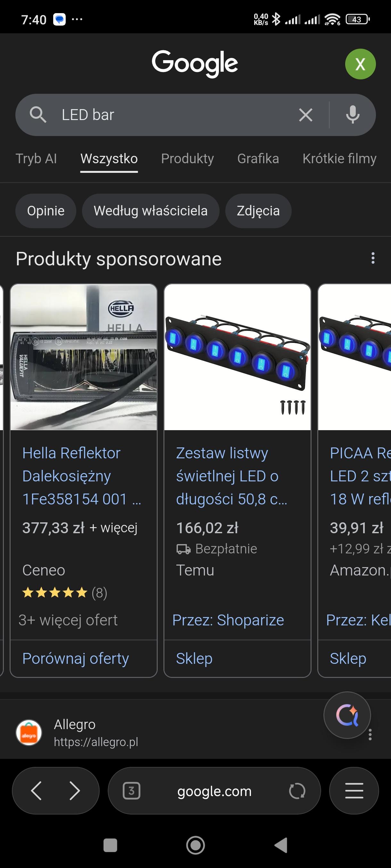Switch to the Produkty tab
The image size is (391, 868).
[187, 159]
